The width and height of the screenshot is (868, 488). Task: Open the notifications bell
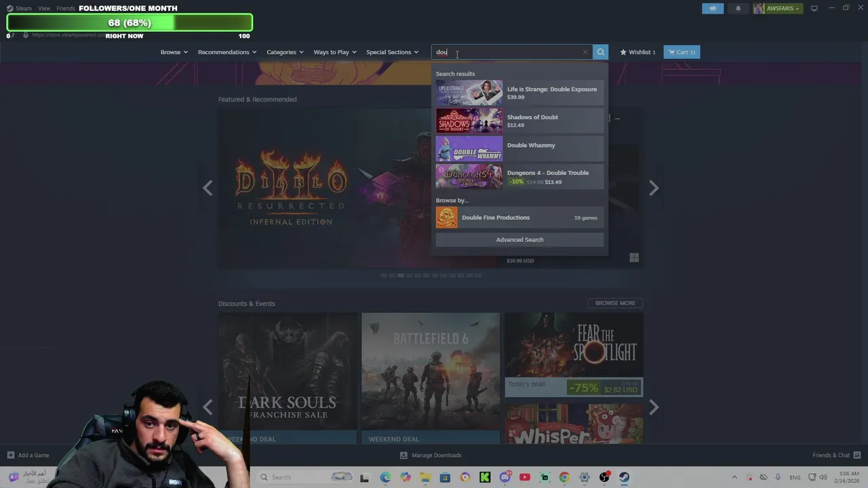tap(738, 8)
